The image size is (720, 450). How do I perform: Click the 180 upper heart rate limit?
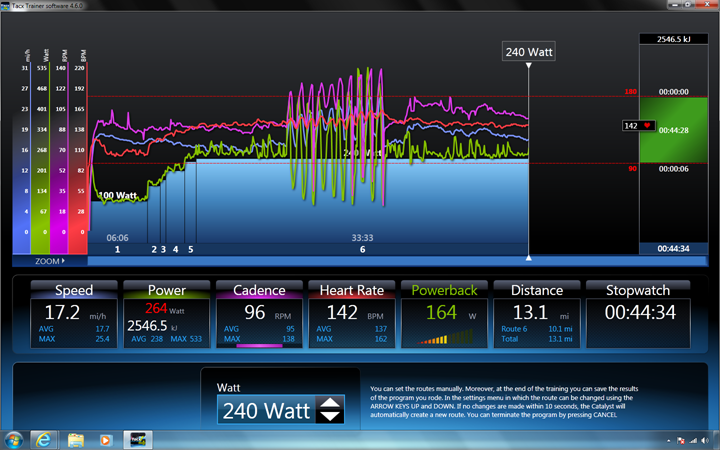[630, 91]
